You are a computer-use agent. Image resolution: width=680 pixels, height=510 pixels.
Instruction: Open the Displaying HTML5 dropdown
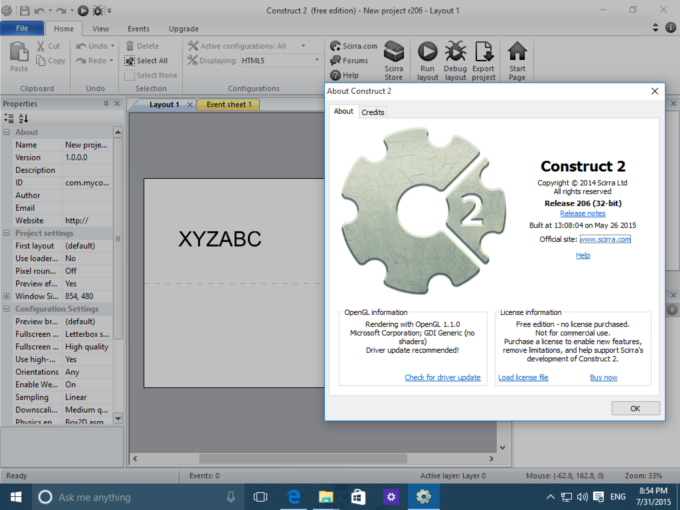point(281,60)
